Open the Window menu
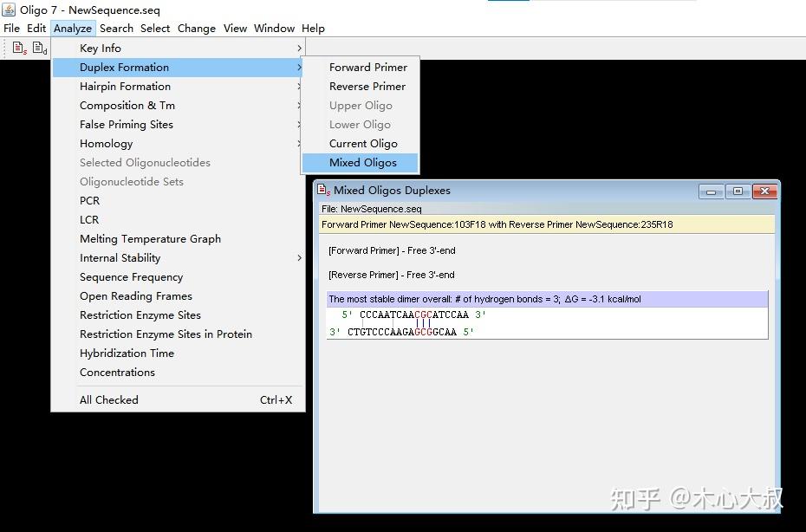Screen dimensions: 806x532 pos(274,29)
